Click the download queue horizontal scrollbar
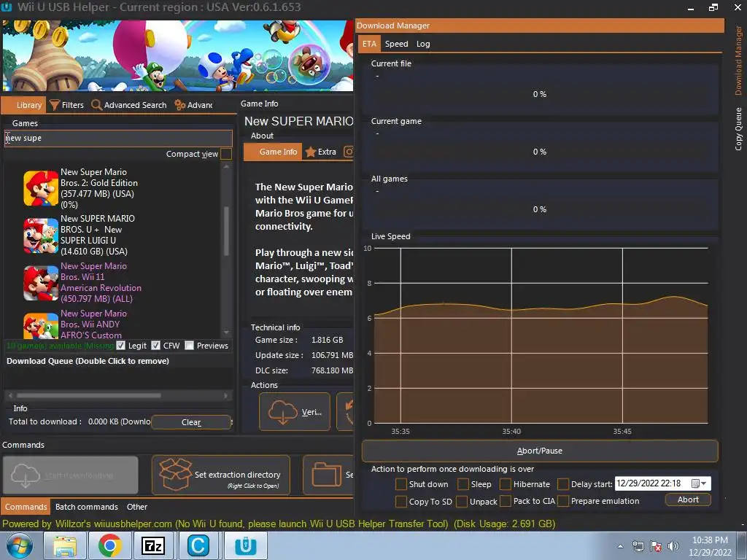The height and width of the screenshot is (560, 747). pos(88,395)
